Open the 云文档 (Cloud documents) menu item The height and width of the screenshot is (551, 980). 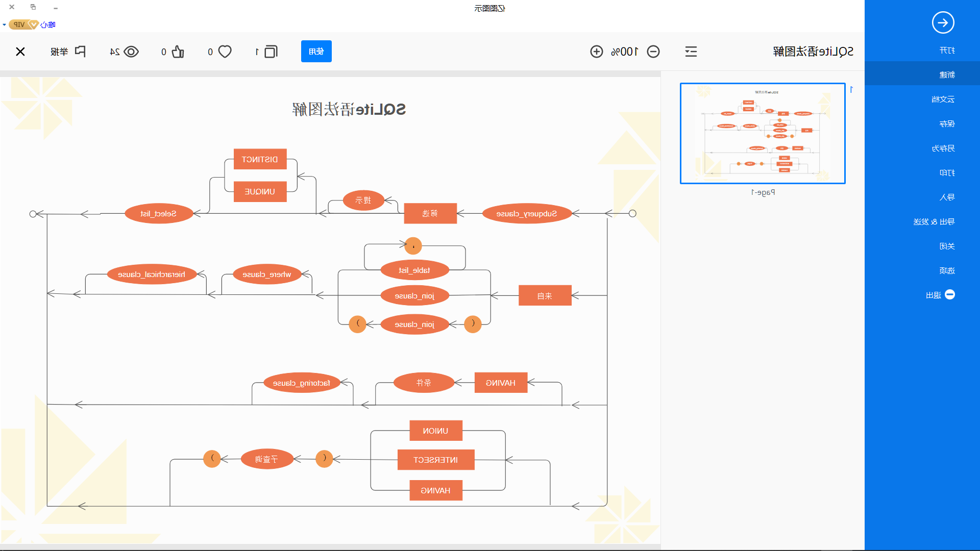click(x=943, y=99)
